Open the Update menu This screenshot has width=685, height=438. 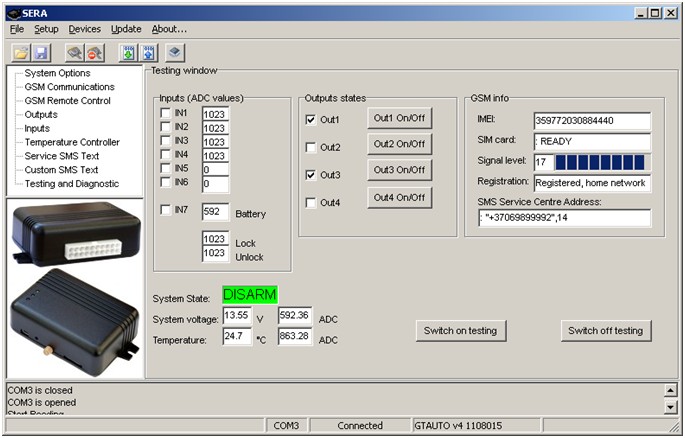pyautogui.click(x=126, y=29)
